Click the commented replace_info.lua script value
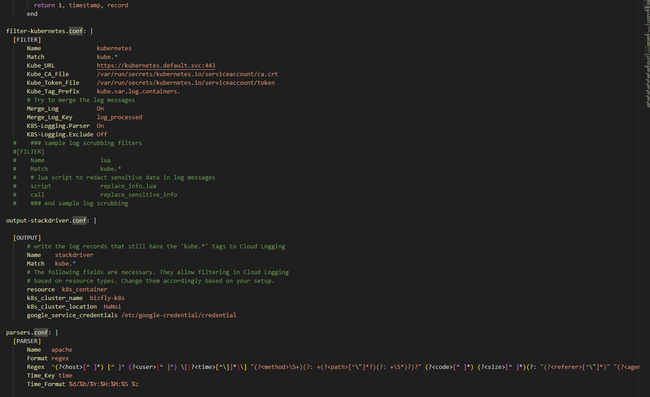Image resolution: width=650 pixels, height=397 pixels. (x=128, y=186)
